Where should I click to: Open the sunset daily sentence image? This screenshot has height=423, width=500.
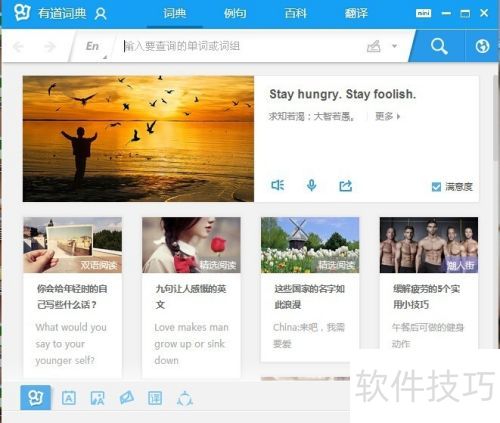tap(138, 139)
